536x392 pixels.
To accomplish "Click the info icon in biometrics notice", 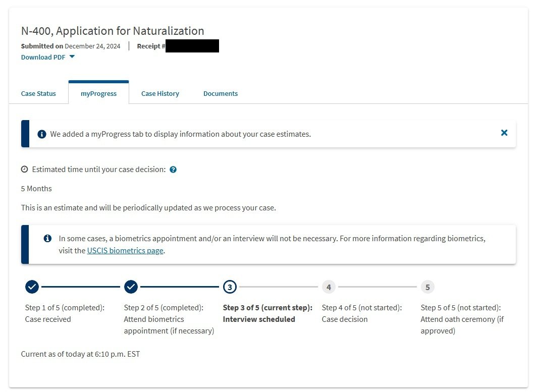I will pos(47,239).
